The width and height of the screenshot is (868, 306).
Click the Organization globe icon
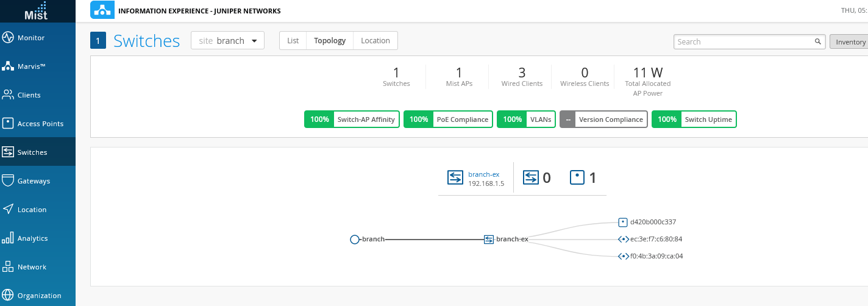[x=8, y=296]
